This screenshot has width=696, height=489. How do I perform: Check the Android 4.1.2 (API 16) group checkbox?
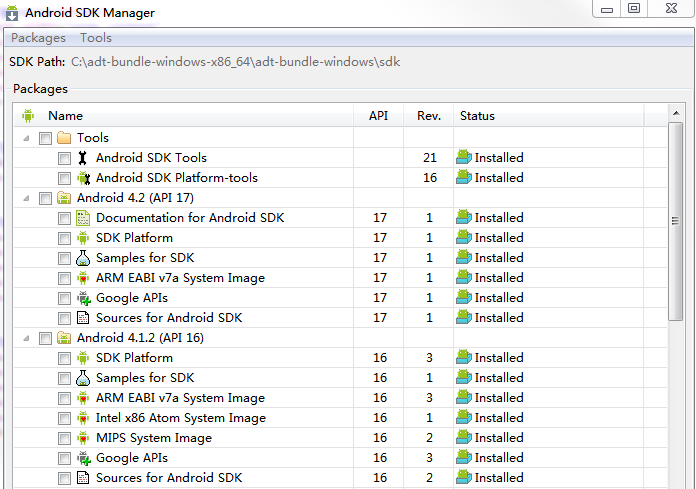[45, 339]
